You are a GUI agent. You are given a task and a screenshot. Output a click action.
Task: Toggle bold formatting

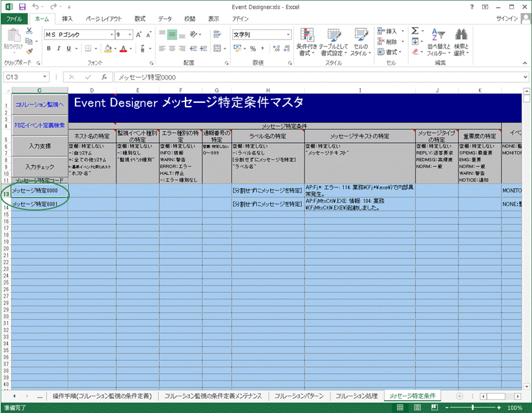[x=48, y=48]
